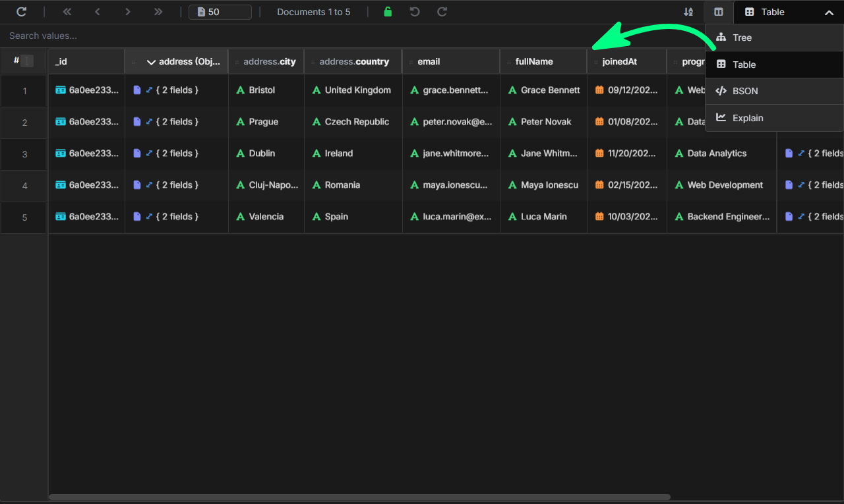Click the date icon in Luca Marin's row
The width and height of the screenshot is (844, 504).
[x=599, y=217]
